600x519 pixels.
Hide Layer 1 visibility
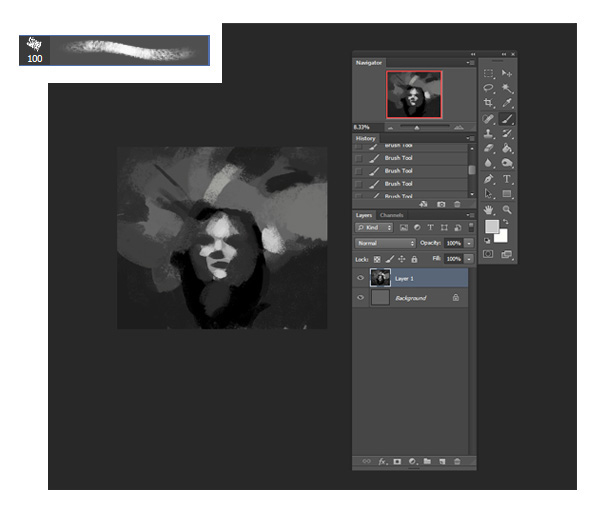point(360,278)
